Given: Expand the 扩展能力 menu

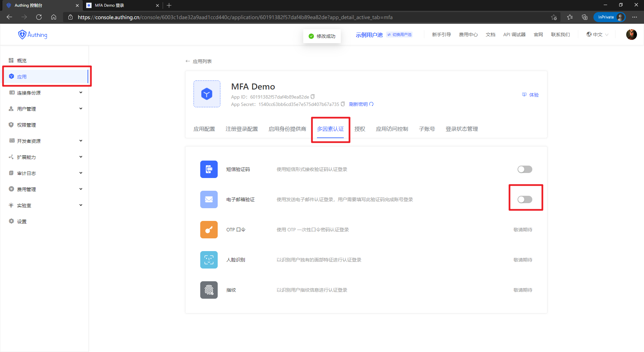Looking at the screenshot, I should coord(81,157).
